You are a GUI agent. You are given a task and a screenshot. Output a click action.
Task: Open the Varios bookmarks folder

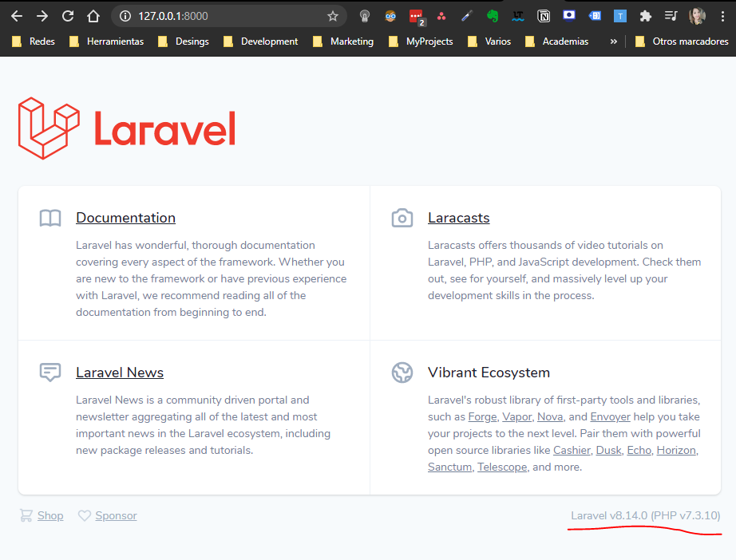(489, 41)
